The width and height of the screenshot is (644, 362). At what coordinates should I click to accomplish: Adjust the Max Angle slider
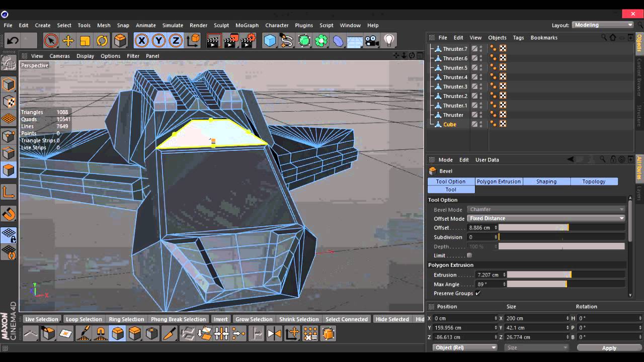[566, 284]
